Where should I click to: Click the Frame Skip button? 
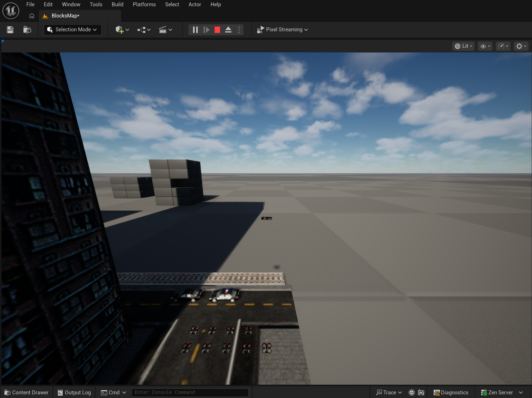click(206, 30)
